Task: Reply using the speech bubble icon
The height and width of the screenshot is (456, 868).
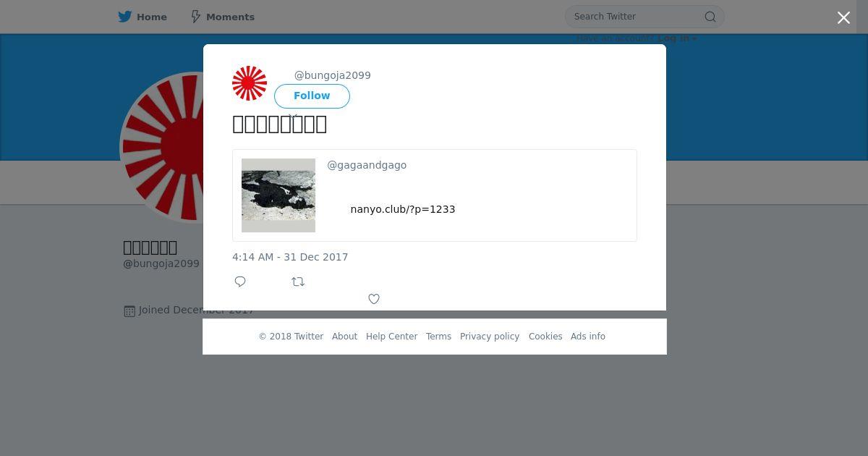Action: (x=240, y=282)
